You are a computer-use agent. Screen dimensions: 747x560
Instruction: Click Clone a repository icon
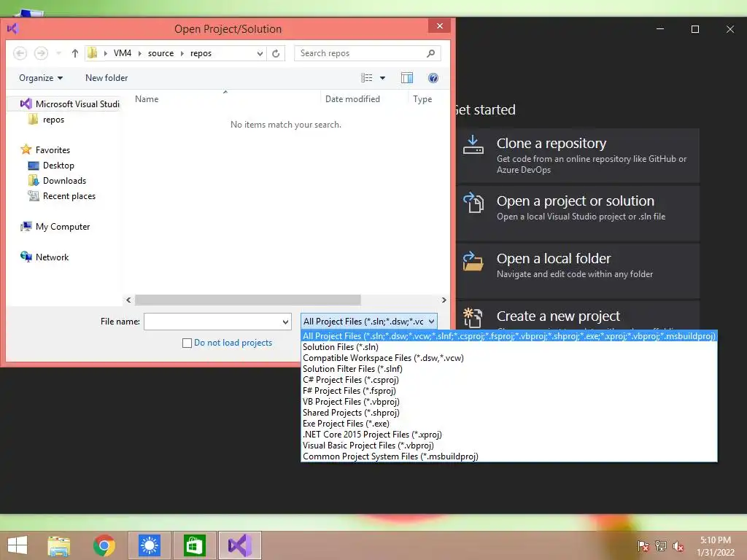473,145
